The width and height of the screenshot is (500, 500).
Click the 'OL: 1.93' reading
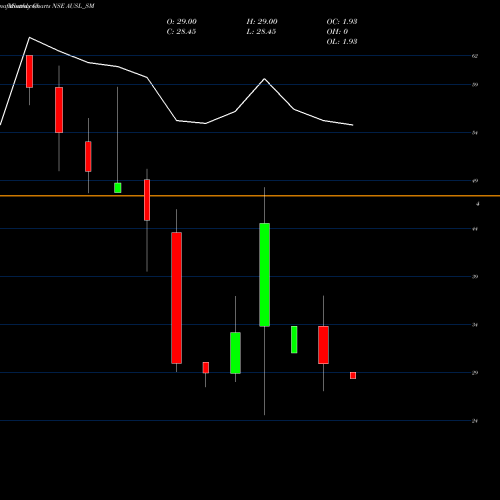pos(342,42)
